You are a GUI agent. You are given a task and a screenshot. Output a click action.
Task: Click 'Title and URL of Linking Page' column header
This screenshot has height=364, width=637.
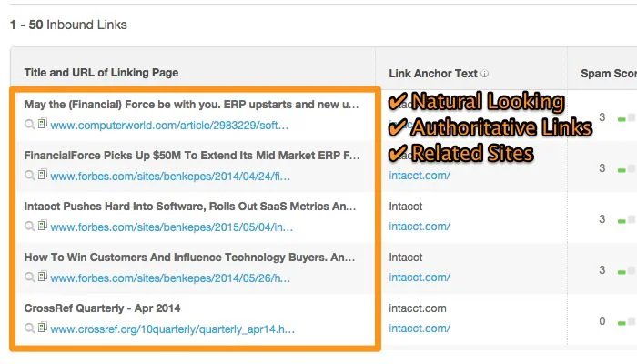point(101,73)
